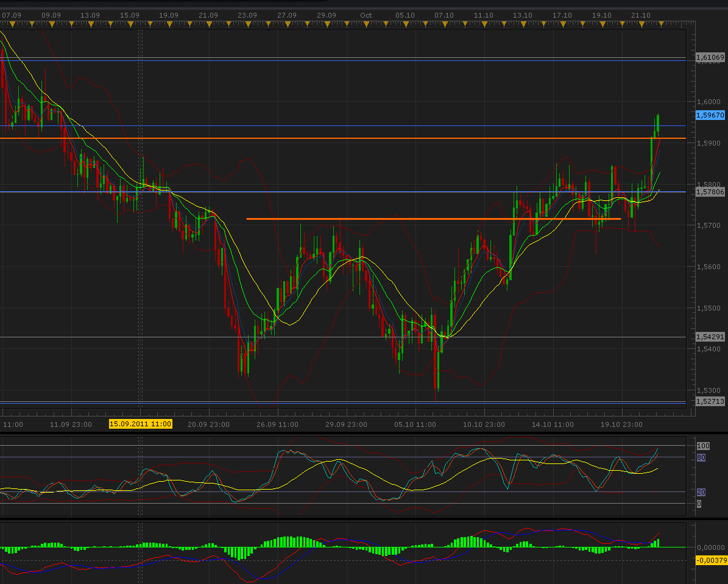Click the oscillator level label 80
Viewport: 728px width, 584px height.
701,458
